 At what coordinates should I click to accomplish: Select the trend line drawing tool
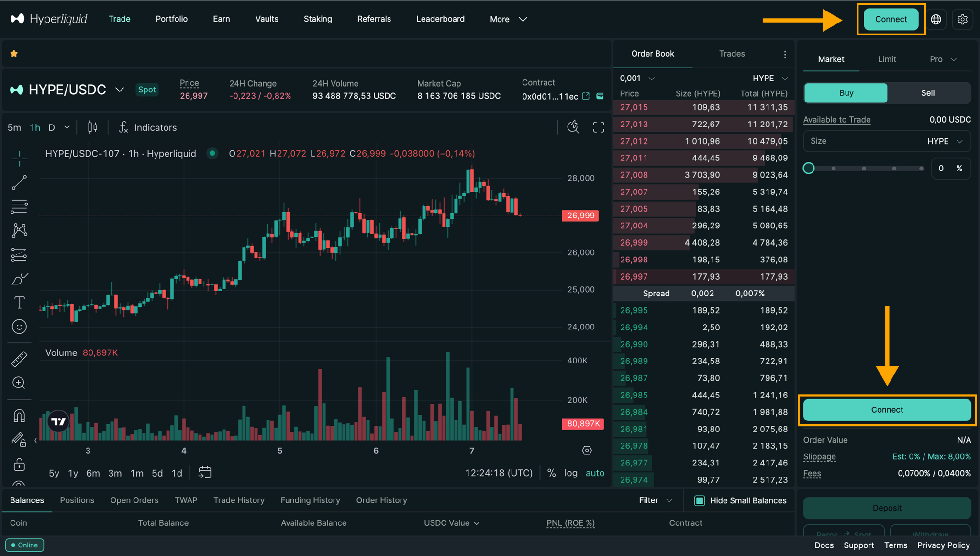[x=19, y=182]
